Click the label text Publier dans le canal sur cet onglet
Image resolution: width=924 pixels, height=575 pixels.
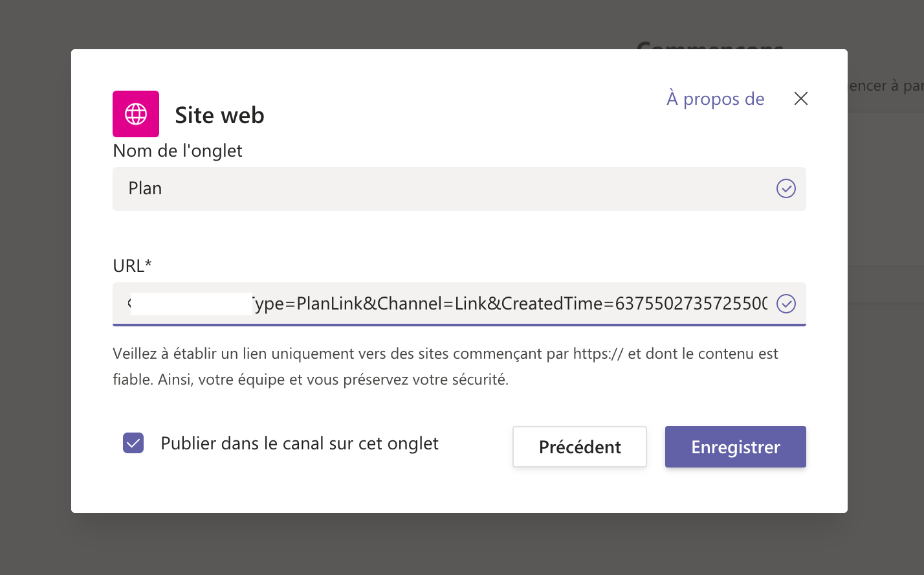(299, 444)
